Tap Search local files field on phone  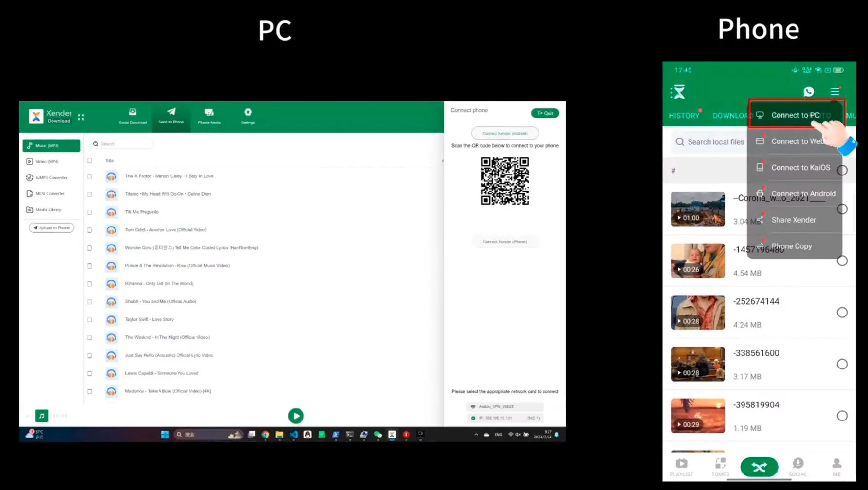click(x=710, y=142)
